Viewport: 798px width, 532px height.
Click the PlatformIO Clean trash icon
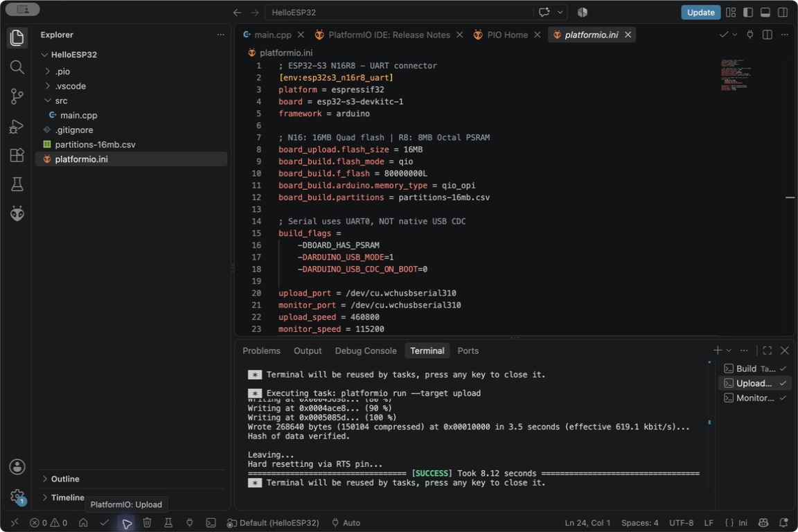[147, 522]
